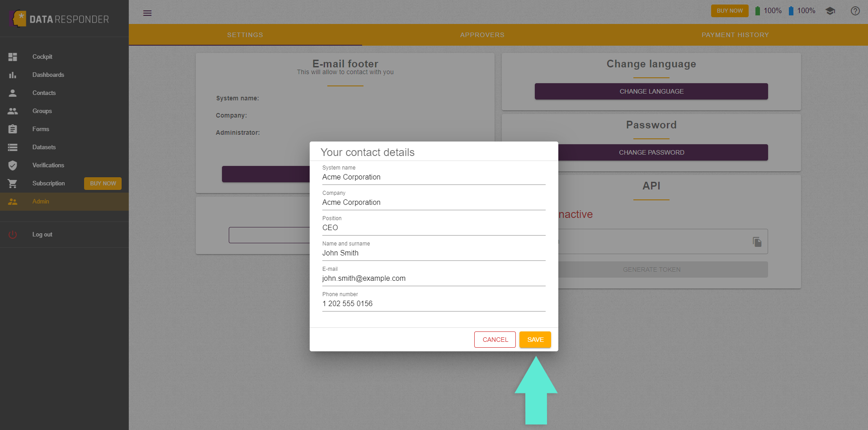Click the green battery usage indicator
Screen dimensions: 868x430
(758, 11)
